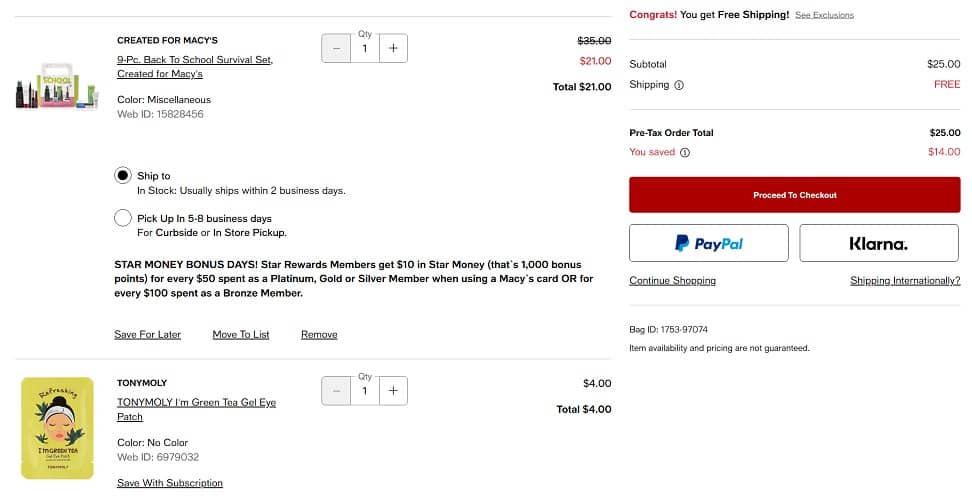
Task: Open the Back To School set thumbnail
Action: [57, 87]
